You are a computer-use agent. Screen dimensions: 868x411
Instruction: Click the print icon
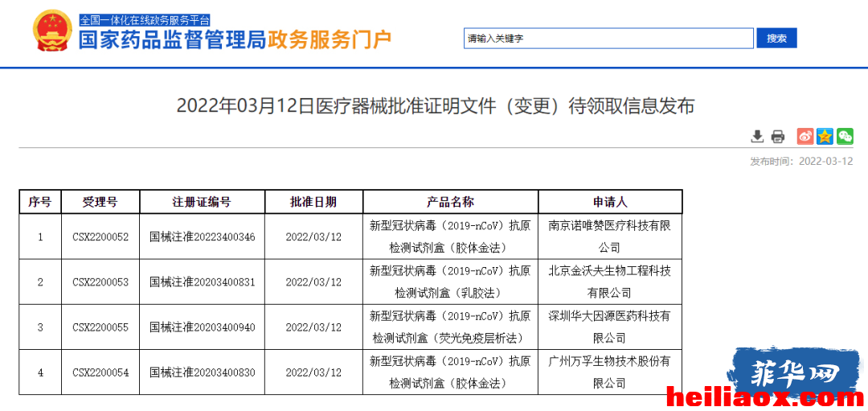coord(778,136)
